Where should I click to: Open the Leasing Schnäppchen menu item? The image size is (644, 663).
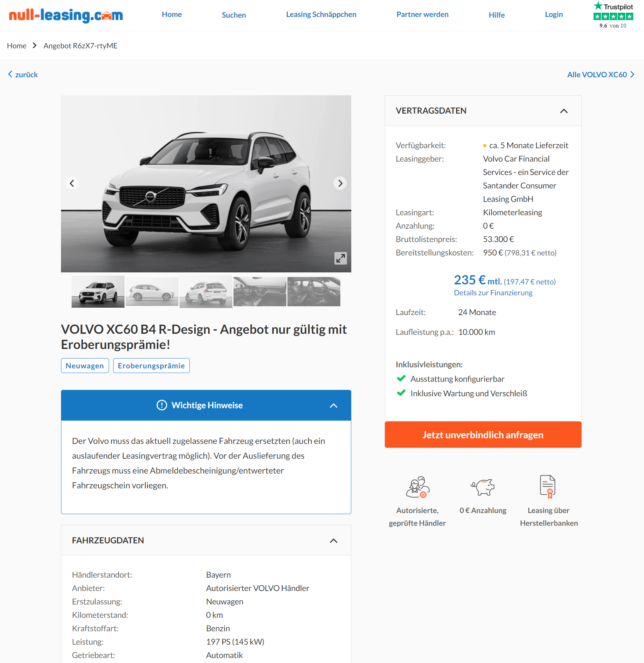[321, 14]
